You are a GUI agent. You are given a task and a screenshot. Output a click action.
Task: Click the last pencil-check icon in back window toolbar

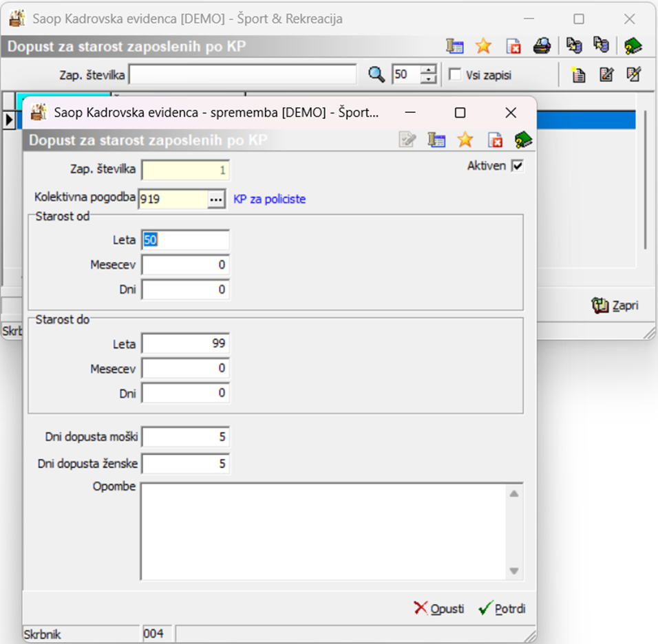coord(634,74)
